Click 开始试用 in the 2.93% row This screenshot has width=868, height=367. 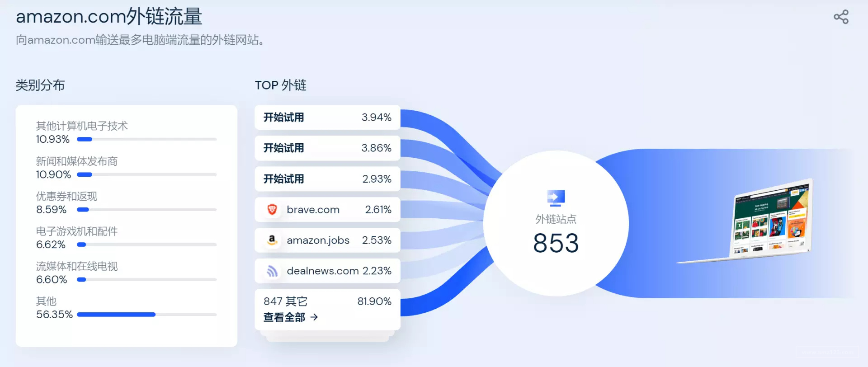click(284, 179)
